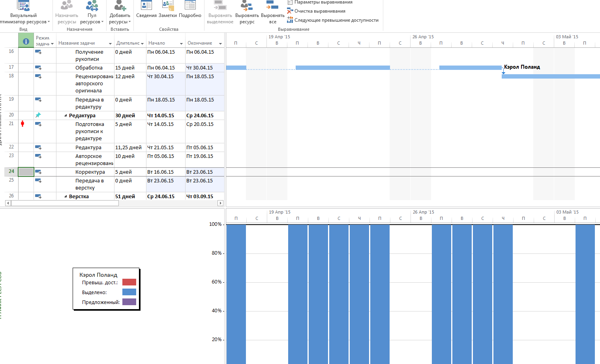
Task: Open Режим задачи column filter dropdown
Action: pyautogui.click(x=52, y=44)
